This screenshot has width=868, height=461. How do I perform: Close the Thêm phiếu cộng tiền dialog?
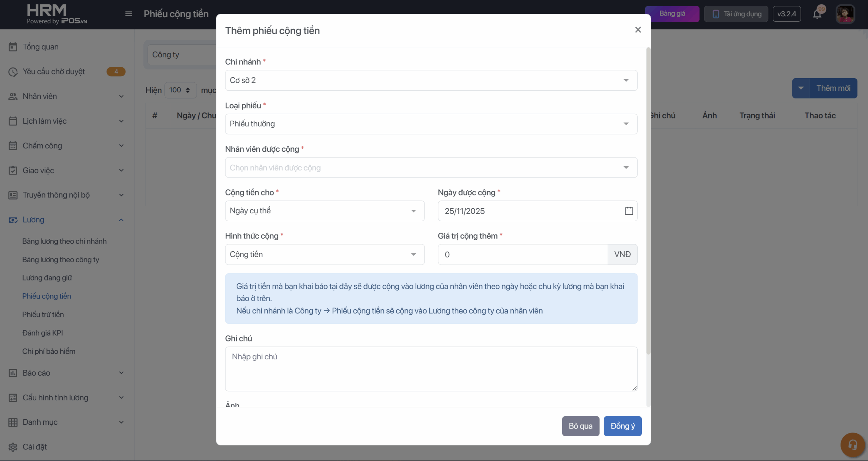click(638, 30)
